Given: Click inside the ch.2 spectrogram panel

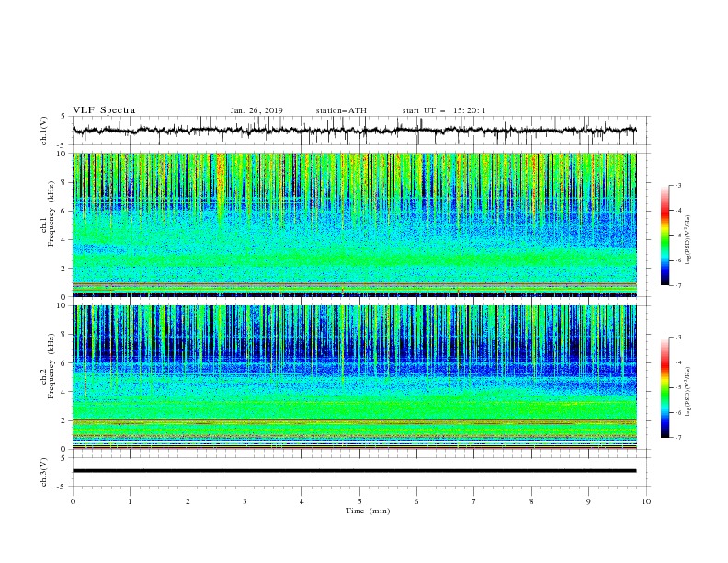Looking at the screenshot, I should click(x=354, y=377).
